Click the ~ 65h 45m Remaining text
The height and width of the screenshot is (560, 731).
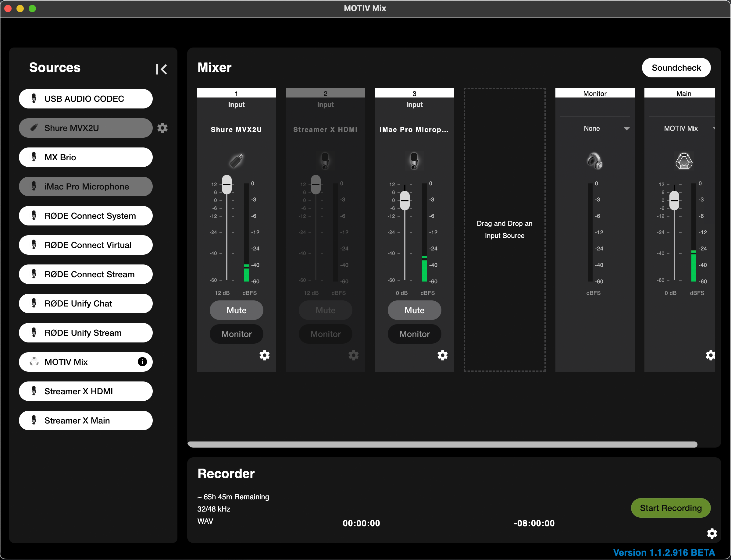pos(233,497)
